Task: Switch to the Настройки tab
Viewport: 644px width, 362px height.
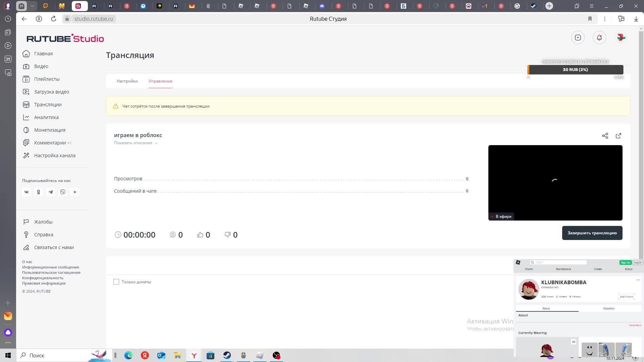Action: coord(127,81)
